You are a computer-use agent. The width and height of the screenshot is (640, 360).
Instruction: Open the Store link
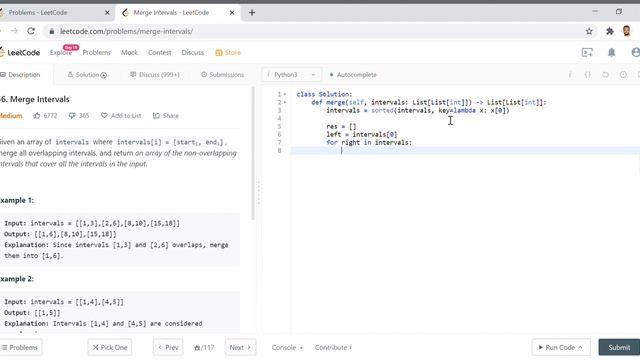228,52
